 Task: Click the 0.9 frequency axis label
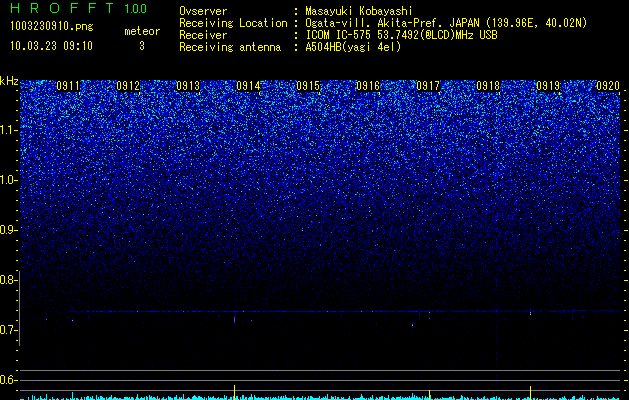coord(9,230)
